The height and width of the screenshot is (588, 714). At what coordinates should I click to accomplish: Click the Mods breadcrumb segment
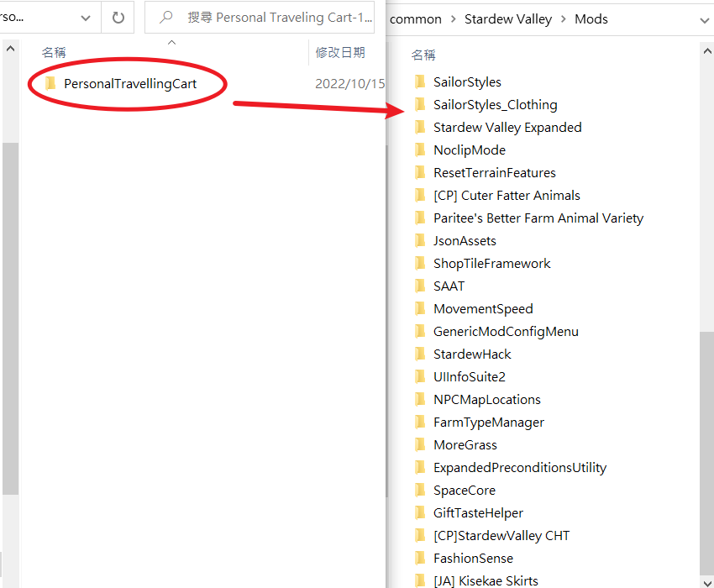click(591, 19)
